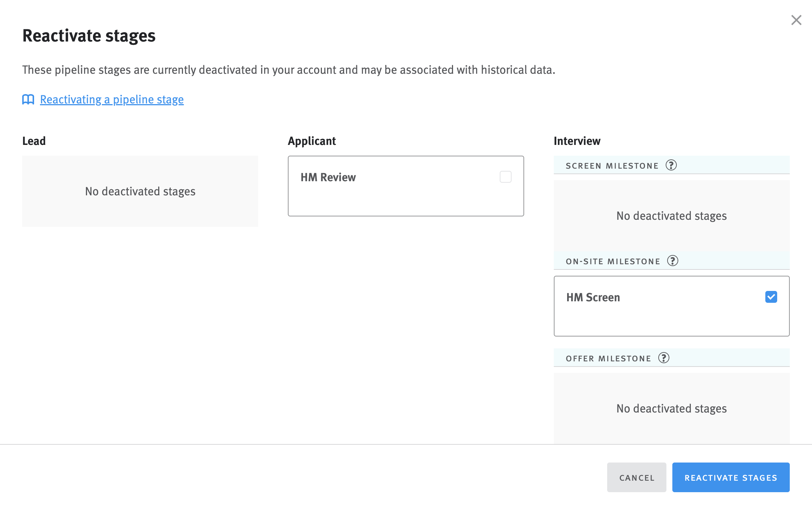Click the Applicant column heading

[312, 141]
